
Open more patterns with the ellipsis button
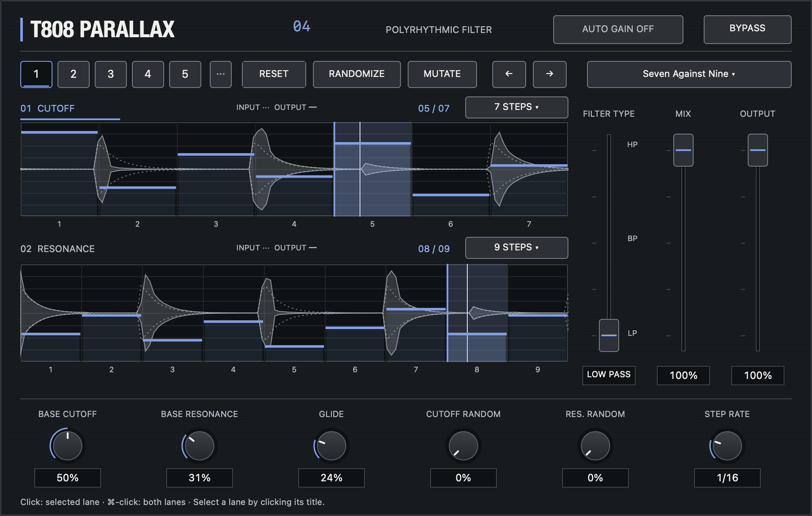pos(221,74)
